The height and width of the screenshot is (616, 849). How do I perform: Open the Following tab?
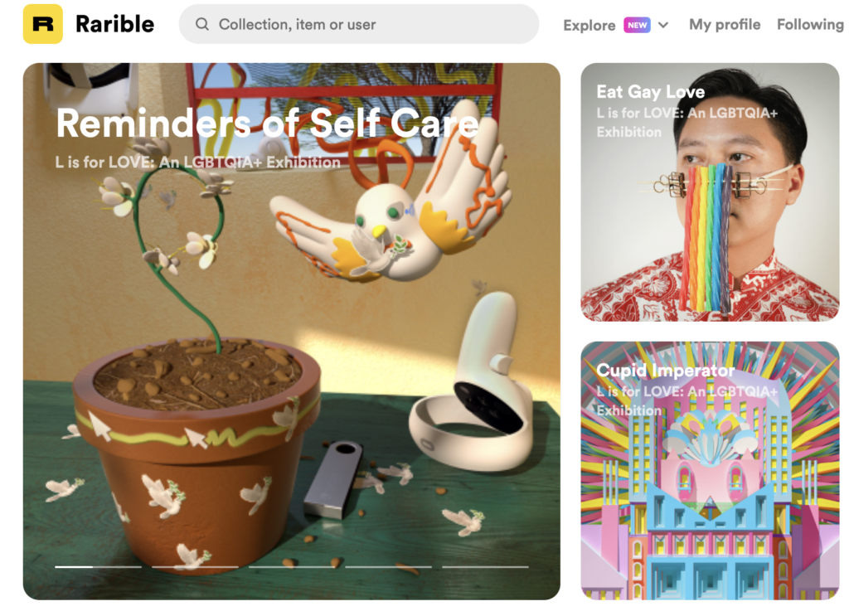point(810,24)
